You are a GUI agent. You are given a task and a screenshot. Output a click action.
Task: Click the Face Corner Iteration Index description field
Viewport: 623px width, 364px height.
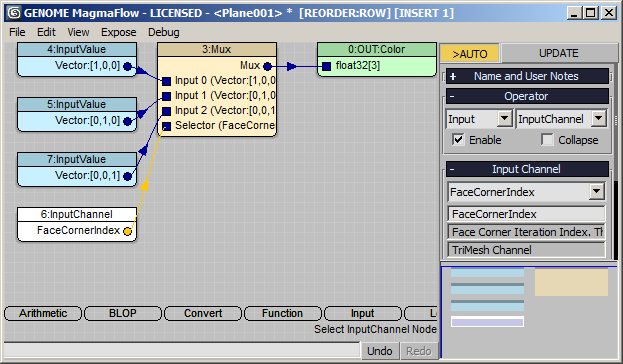tap(526, 232)
